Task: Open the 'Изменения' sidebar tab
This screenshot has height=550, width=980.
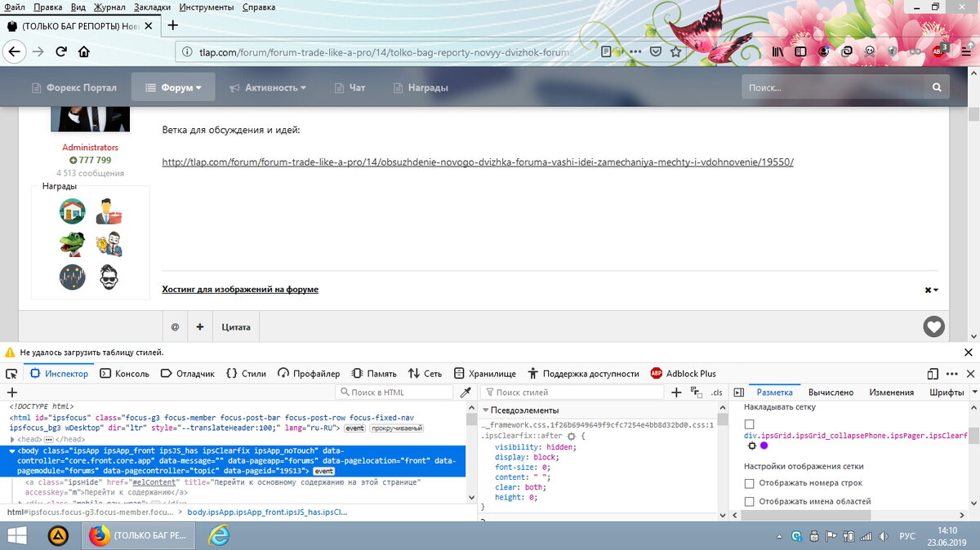Action: coord(891,393)
